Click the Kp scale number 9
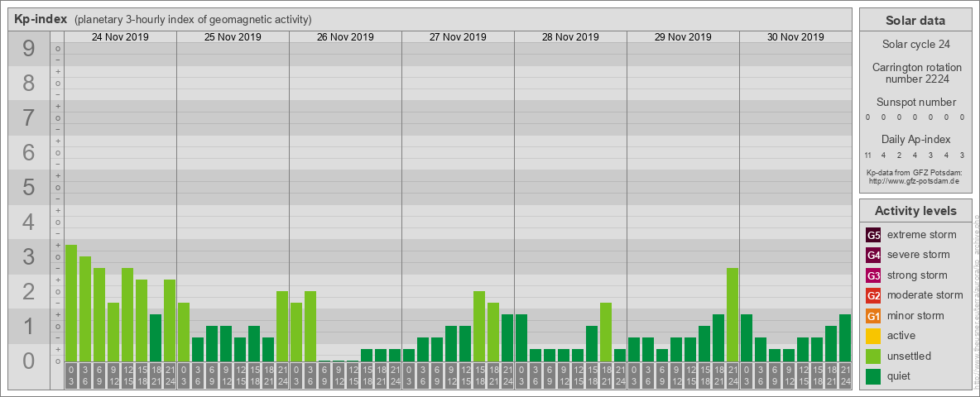This screenshot has width=980, height=397. click(x=28, y=49)
